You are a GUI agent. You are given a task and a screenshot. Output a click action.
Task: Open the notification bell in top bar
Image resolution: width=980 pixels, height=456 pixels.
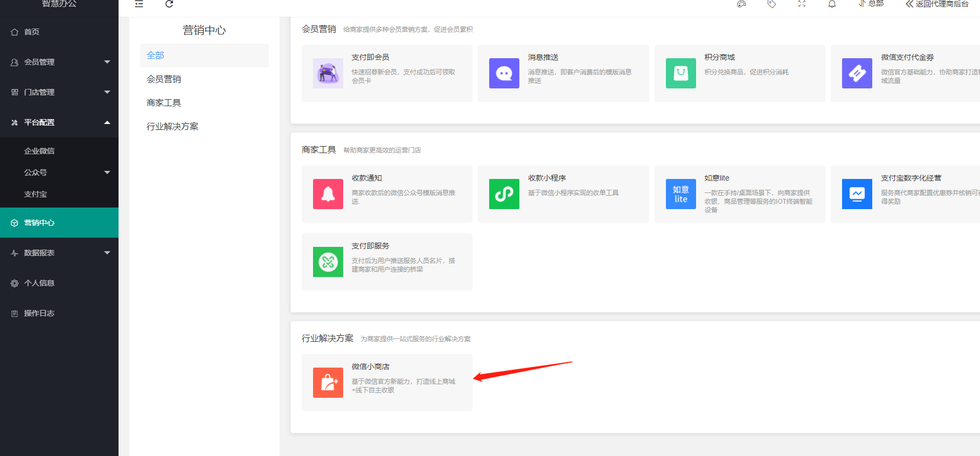tap(832, 4)
